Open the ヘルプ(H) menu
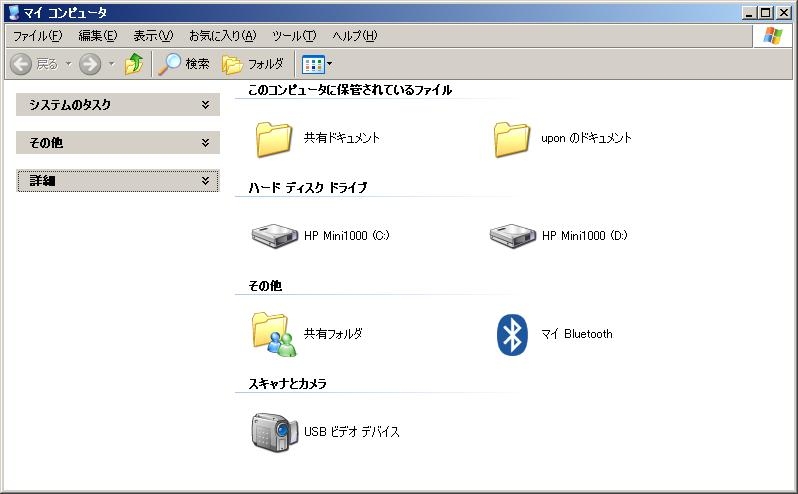 (355, 36)
